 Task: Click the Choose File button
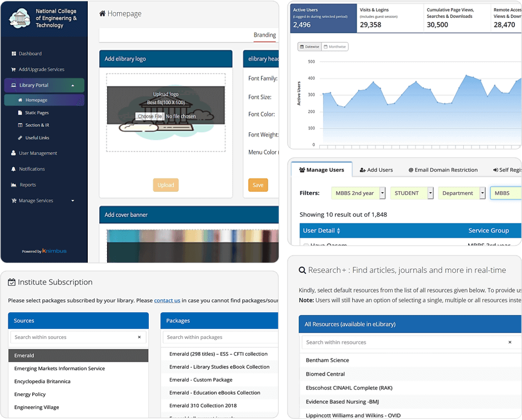point(150,116)
